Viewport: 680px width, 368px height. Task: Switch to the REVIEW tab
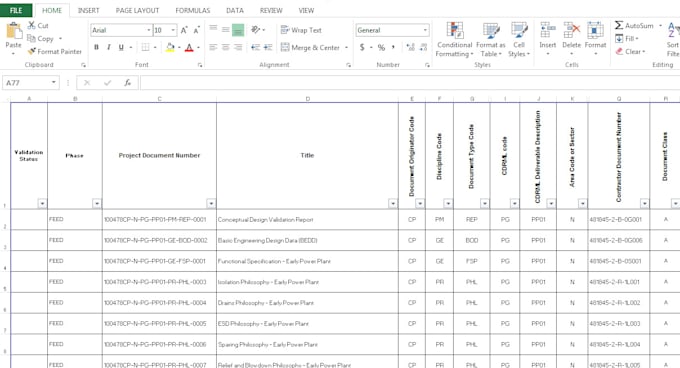tap(271, 10)
